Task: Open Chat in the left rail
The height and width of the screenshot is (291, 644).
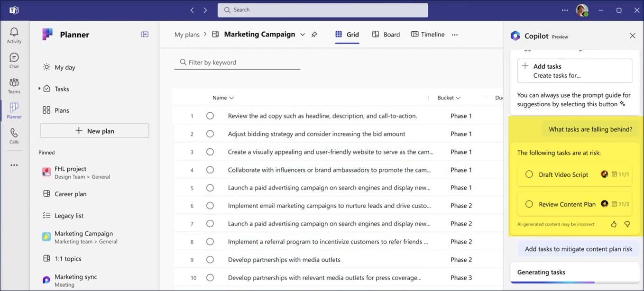Action: [x=14, y=61]
